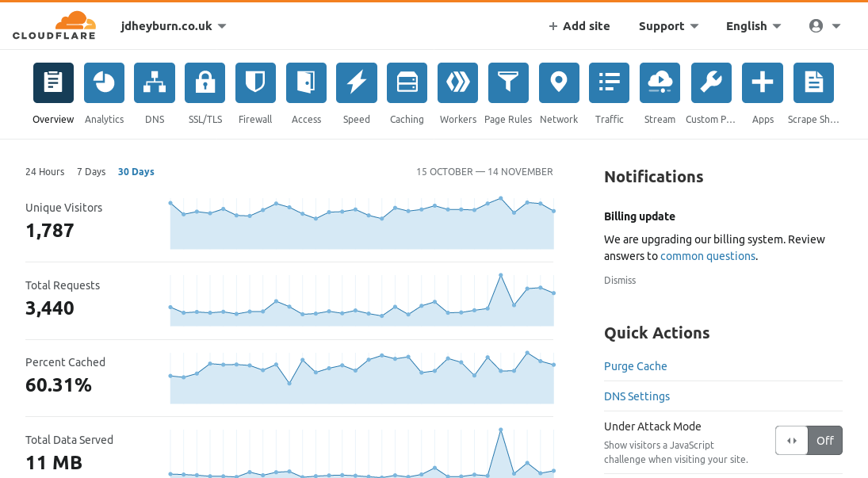Click the Add site button
The height and width of the screenshot is (478, 868).
(x=579, y=26)
